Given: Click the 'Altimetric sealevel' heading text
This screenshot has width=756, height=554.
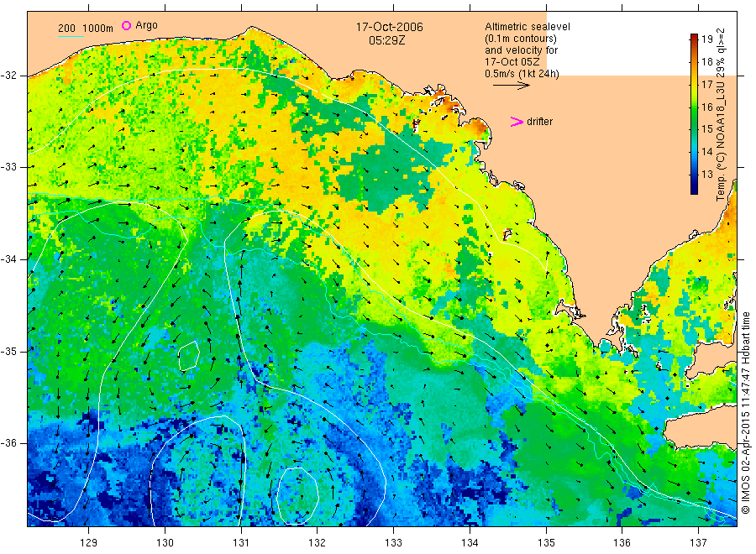Looking at the screenshot, I should pyautogui.click(x=527, y=27).
